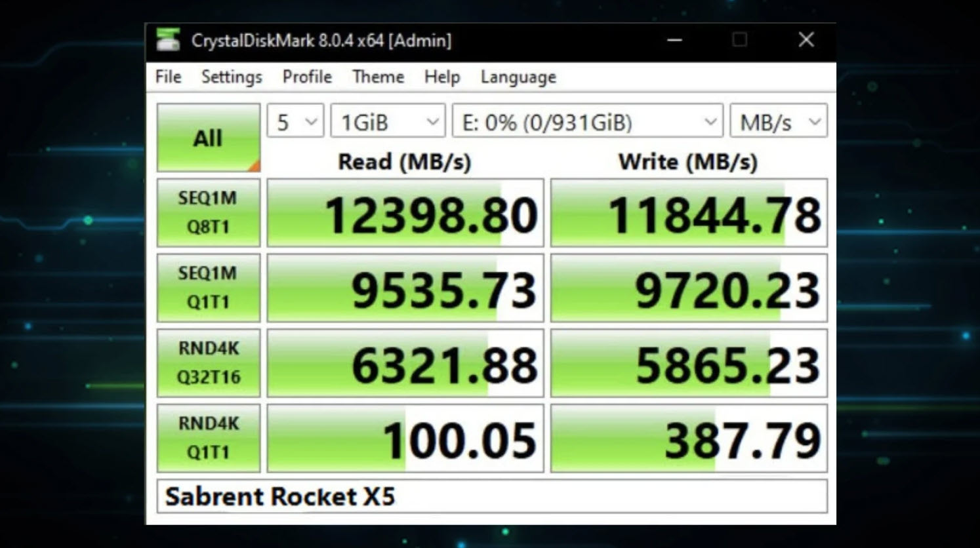Screen dimensions: 980x548
Task: Open the units dropdown showing MB/s
Action: pos(778,121)
